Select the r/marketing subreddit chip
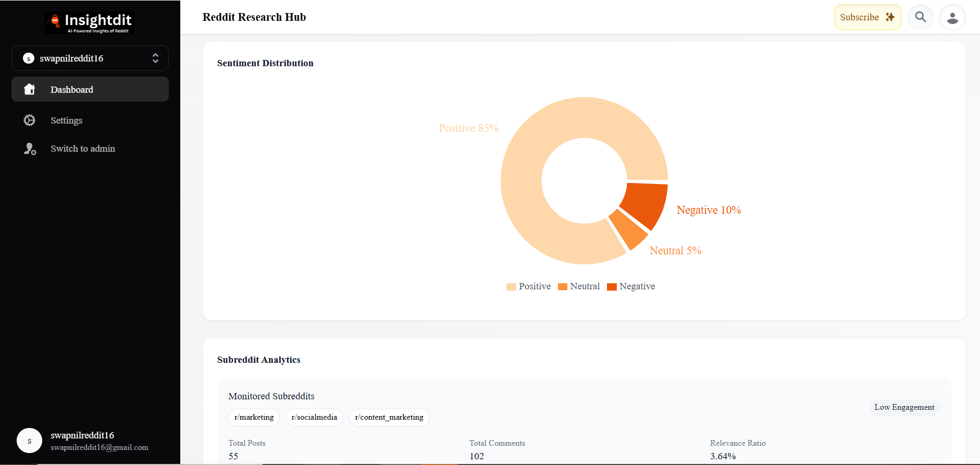Viewport: 980px width, 465px height. tap(254, 418)
